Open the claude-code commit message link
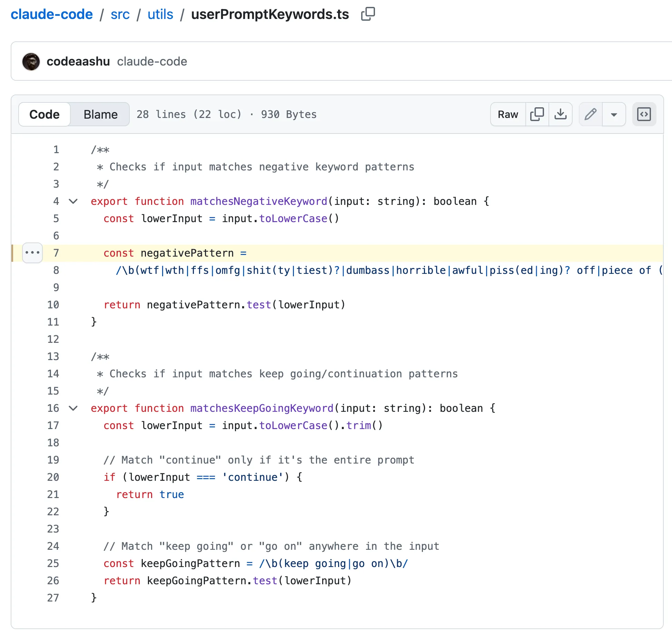Screen dimensions: 672x636 tap(152, 61)
